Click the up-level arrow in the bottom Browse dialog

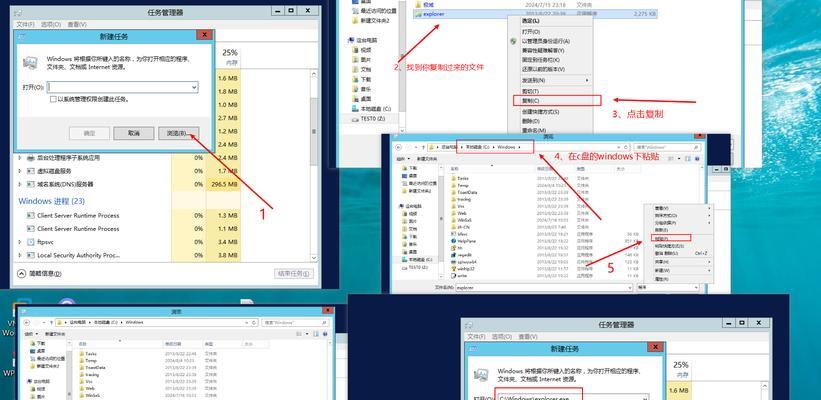(x=51, y=323)
